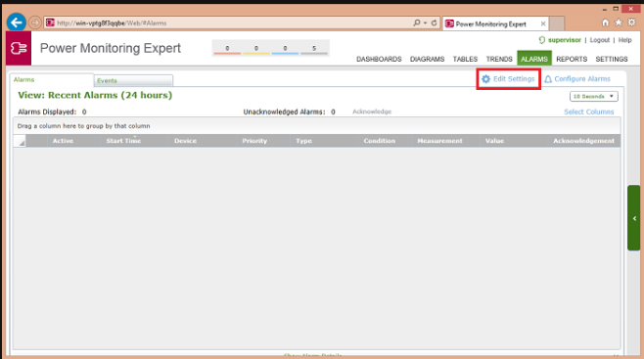Click the Acknowledge link
This screenshot has width=644, height=359.
click(x=372, y=112)
